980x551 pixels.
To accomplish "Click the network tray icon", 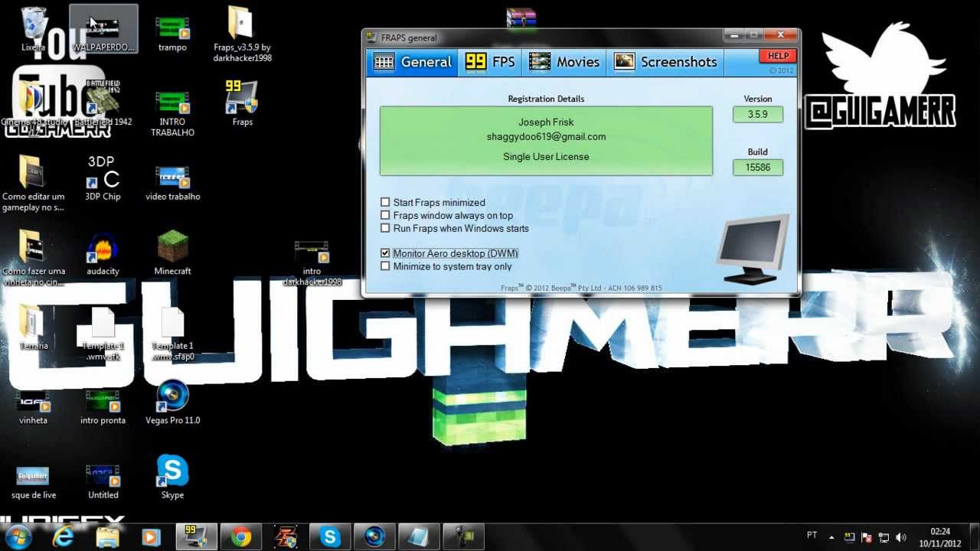I will 884,537.
